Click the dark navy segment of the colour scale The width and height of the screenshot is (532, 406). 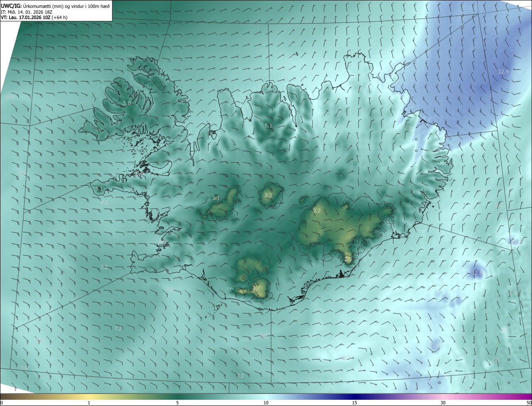[x=355, y=397]
